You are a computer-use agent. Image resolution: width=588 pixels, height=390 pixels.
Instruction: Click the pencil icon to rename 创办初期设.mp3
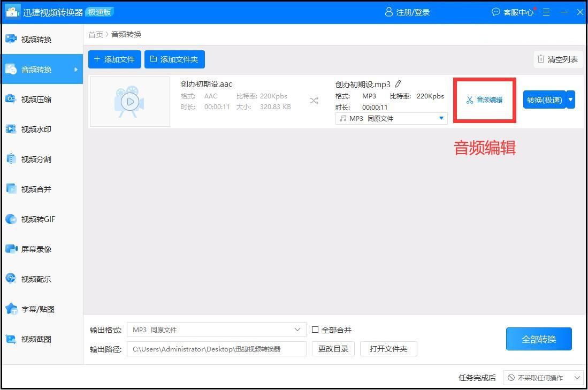(396, 84)
